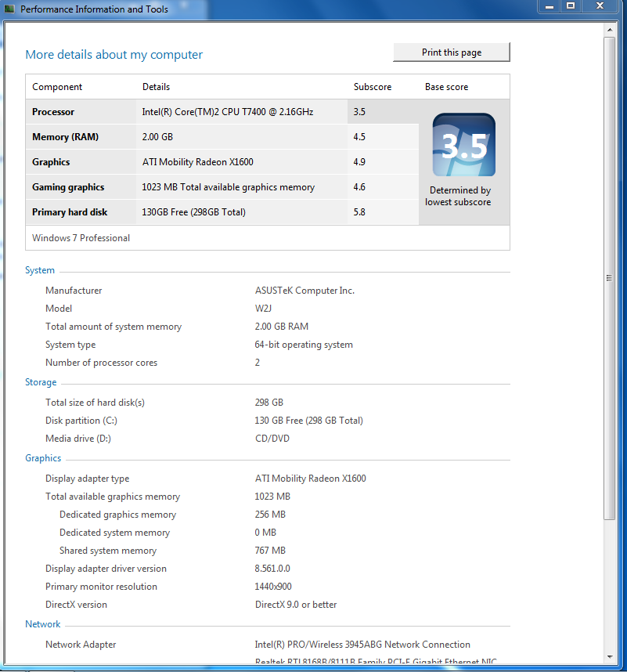Viewport: 627px width, 672px height.
Task: Click the 3.5 base score badge
Action: (x=463, y=145)
